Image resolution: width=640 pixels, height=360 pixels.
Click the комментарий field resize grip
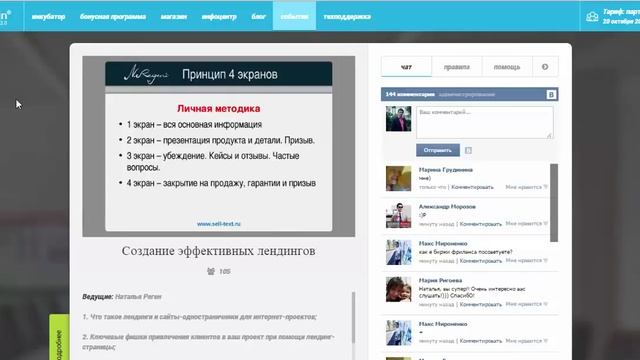click(549, 136)
